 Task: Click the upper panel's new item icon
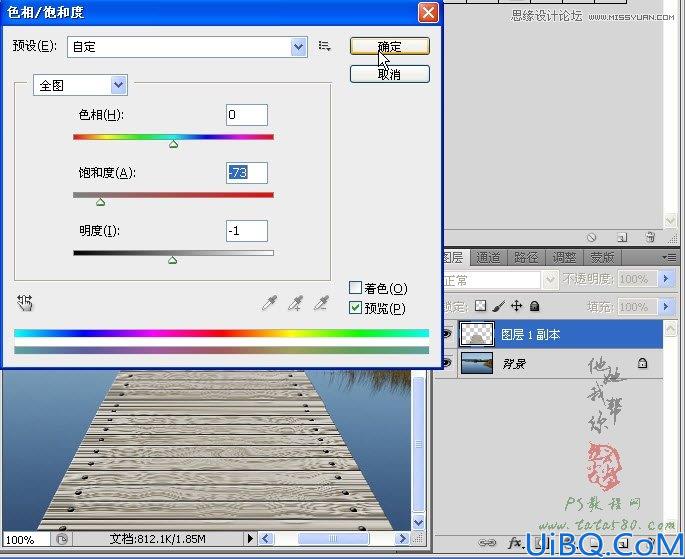pyautogui.click(x=621, y=237)
